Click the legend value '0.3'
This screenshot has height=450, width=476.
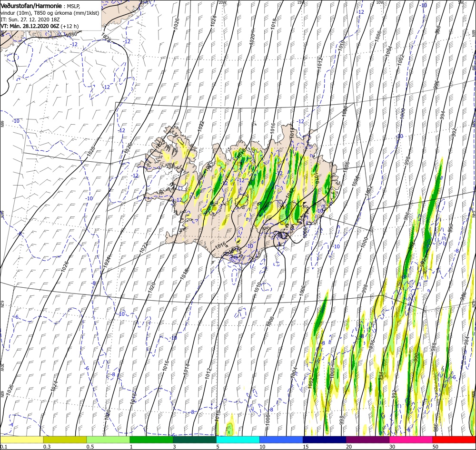click(x=47, y=447)
